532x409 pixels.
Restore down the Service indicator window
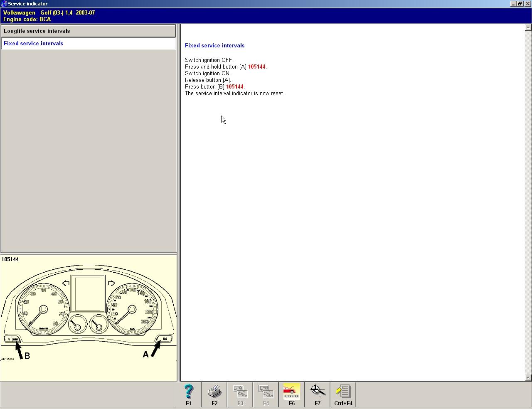coord(520,4)
